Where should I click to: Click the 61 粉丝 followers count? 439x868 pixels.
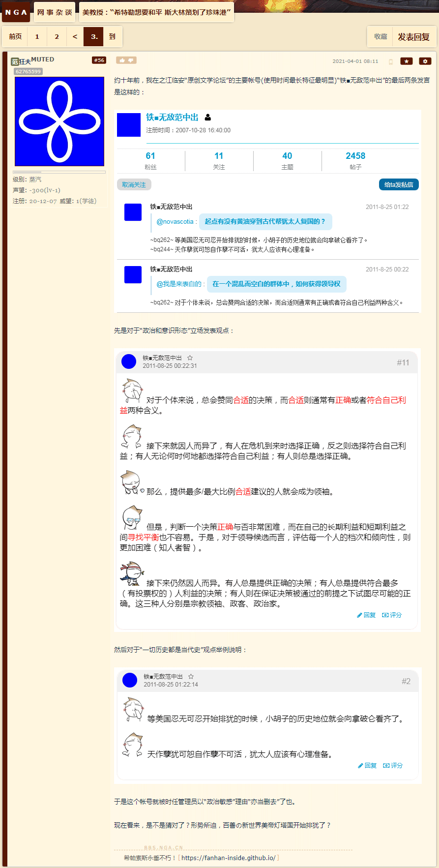(150, 161)
